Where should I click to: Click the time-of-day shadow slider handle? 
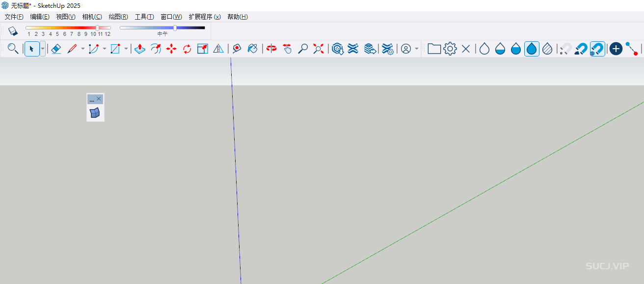(175, 28)
